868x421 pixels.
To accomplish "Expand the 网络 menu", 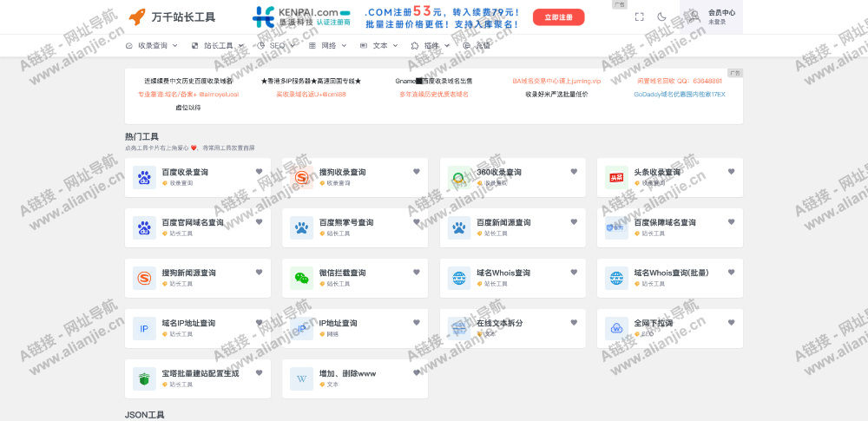I will coord(328,46).
